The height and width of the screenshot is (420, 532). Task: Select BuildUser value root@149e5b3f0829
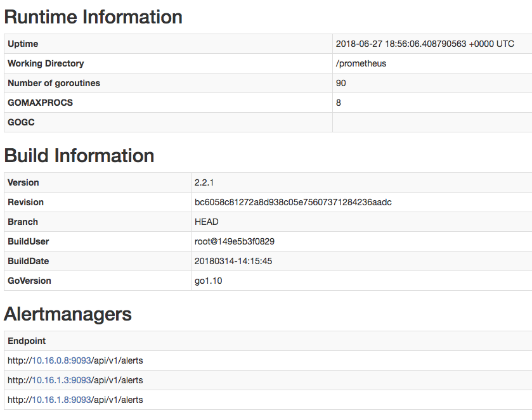coord(235,241)
